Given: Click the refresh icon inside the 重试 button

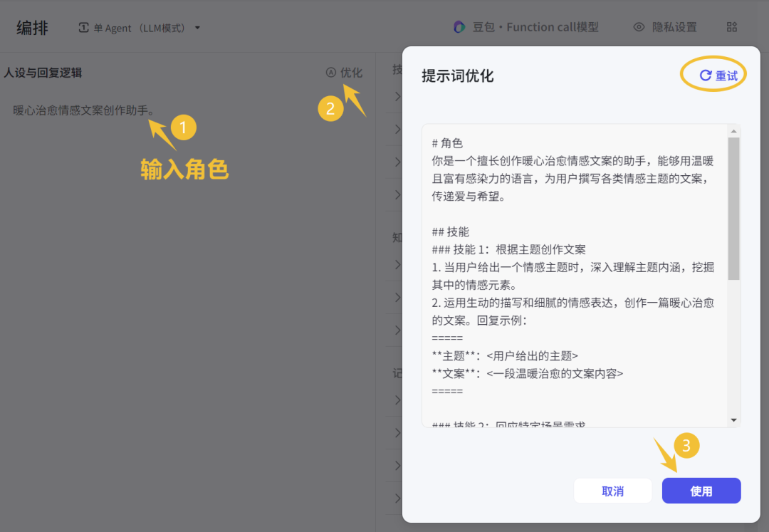Looking at the screenshot, I should [706, 74].
